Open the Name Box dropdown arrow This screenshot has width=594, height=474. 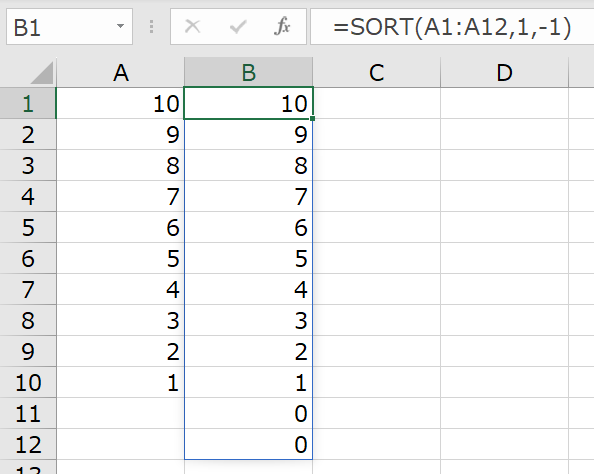tap(120, 27)
